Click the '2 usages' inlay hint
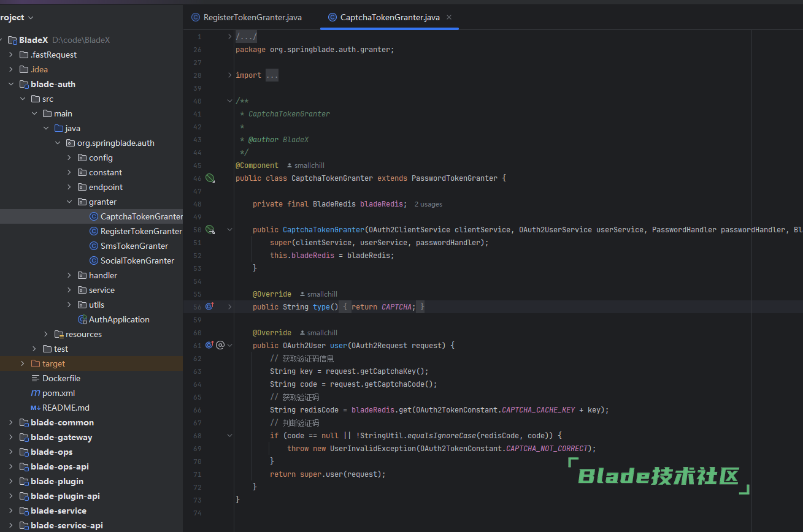 (x=428, y=204)
